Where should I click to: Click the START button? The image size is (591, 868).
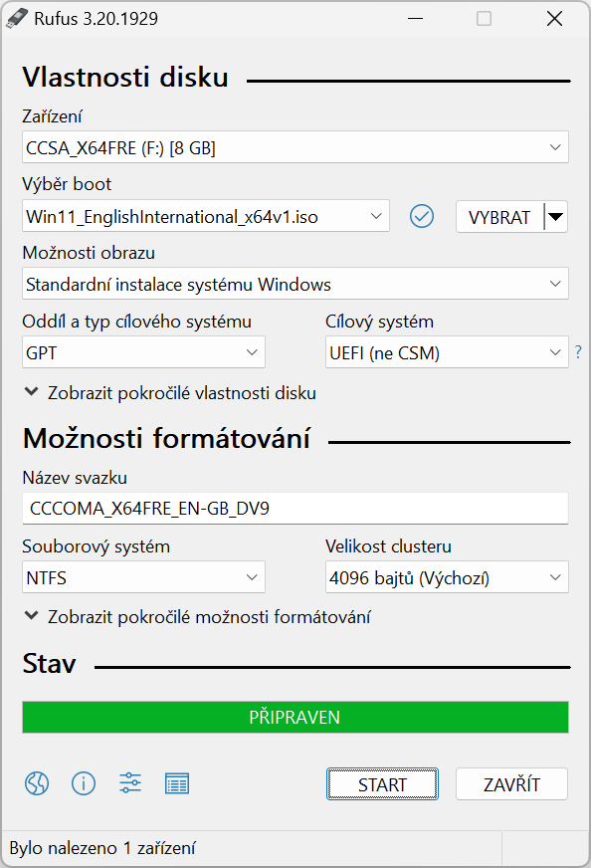[382, 783]
